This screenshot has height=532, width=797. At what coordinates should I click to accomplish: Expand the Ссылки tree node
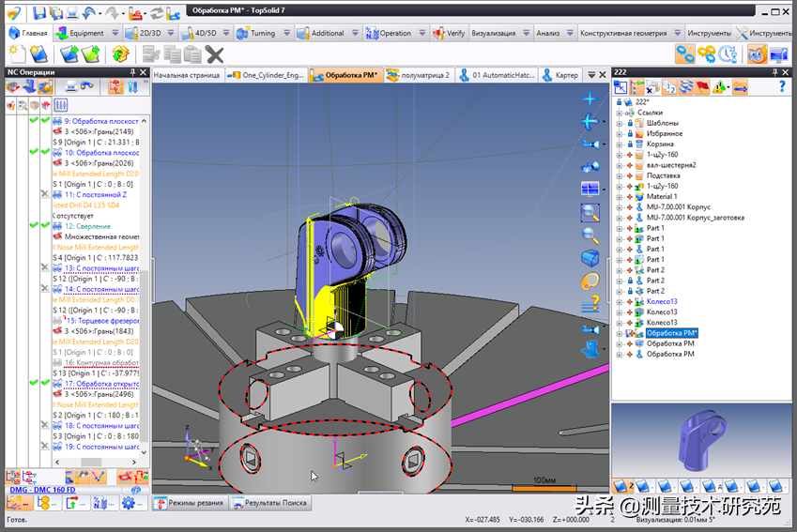619,113
